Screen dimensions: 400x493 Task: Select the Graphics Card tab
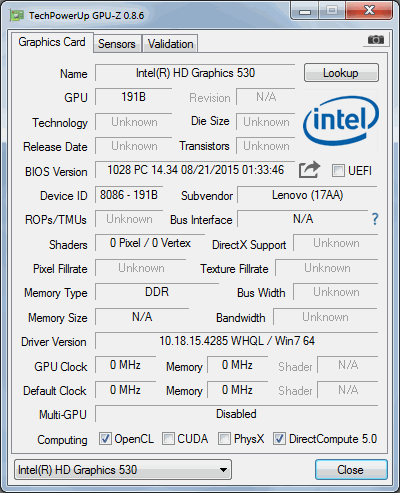pyautogui.click(x=52, y=42)
